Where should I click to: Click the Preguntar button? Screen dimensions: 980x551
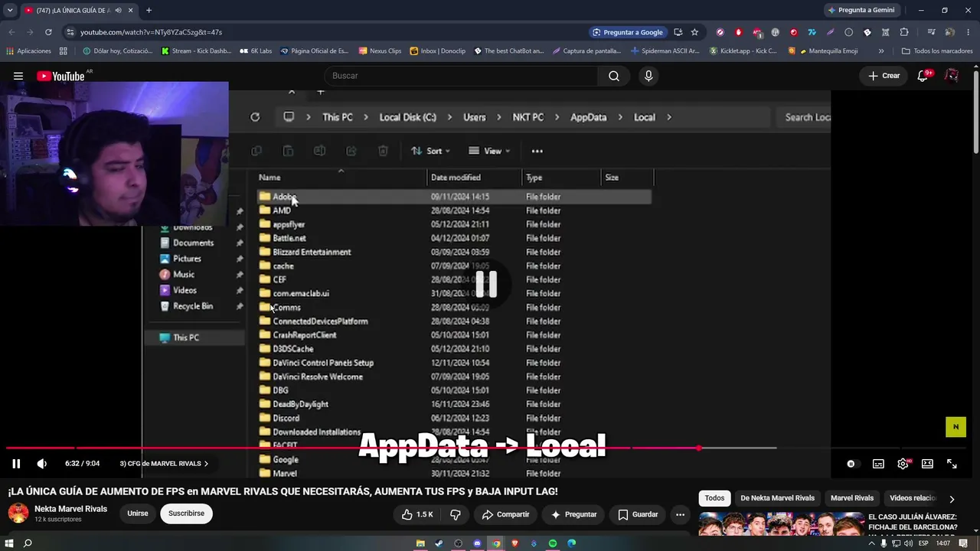point(573,514)
